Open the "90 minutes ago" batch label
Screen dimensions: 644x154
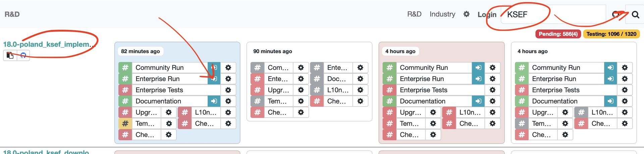[x=272, y=51]
